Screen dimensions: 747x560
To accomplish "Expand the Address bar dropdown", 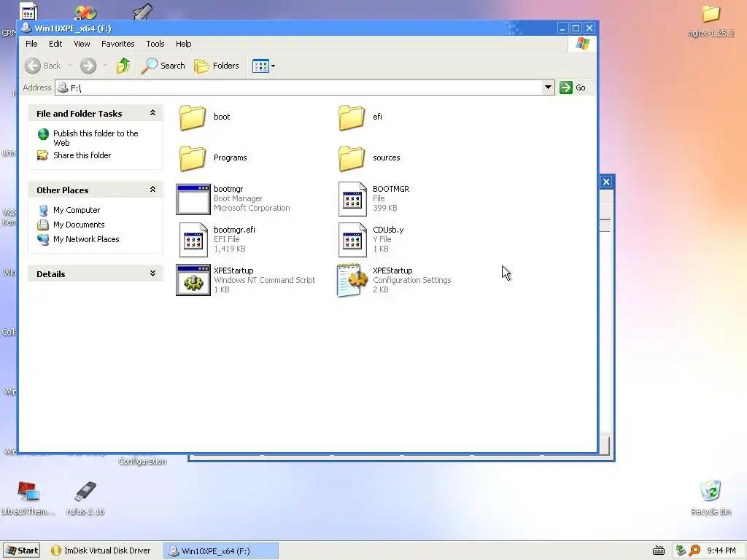I will click(548, 87).
